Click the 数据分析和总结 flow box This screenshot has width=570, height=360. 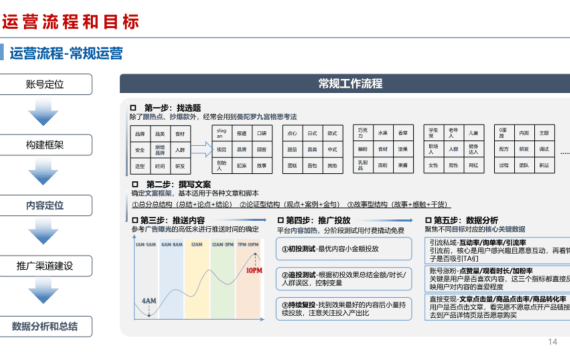(x=45, y=327)
